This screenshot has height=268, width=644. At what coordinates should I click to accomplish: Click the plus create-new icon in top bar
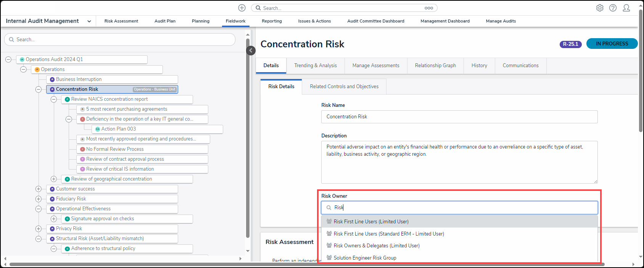(242, 8)
